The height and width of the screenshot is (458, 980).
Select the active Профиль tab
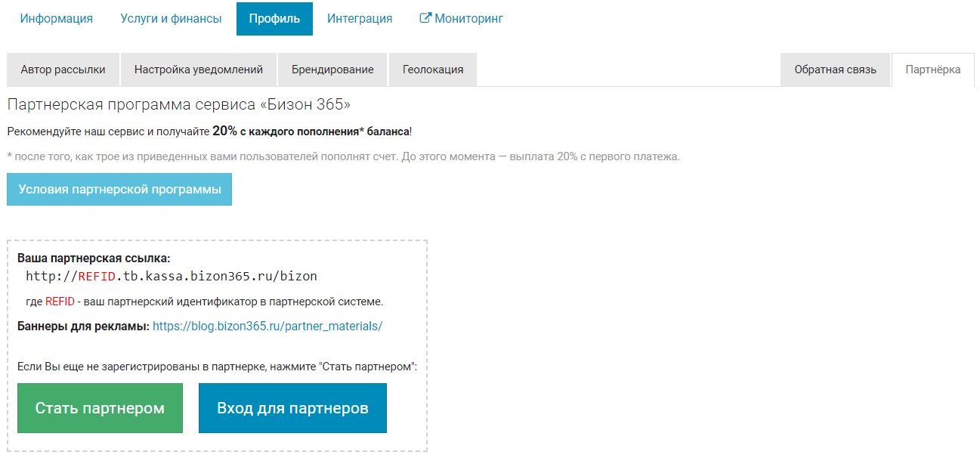[x=274, y=18]
